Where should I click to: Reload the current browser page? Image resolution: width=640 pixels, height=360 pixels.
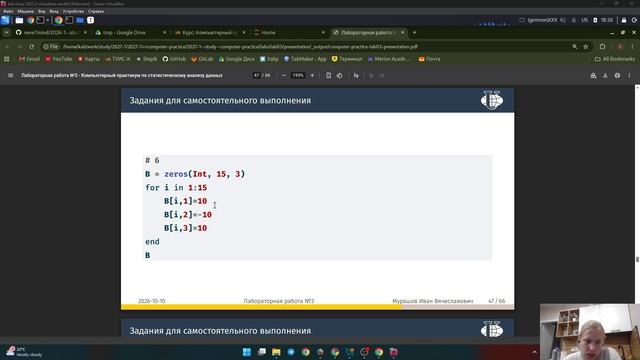31,47
